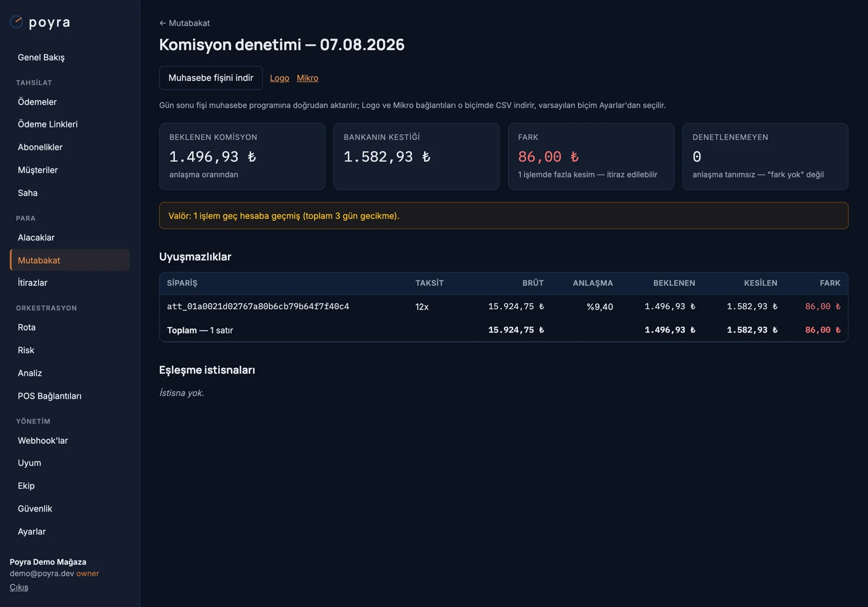Screen dimensions: 868x607
Task: Download the Mikro format CSV
Action: pos(307,78)
